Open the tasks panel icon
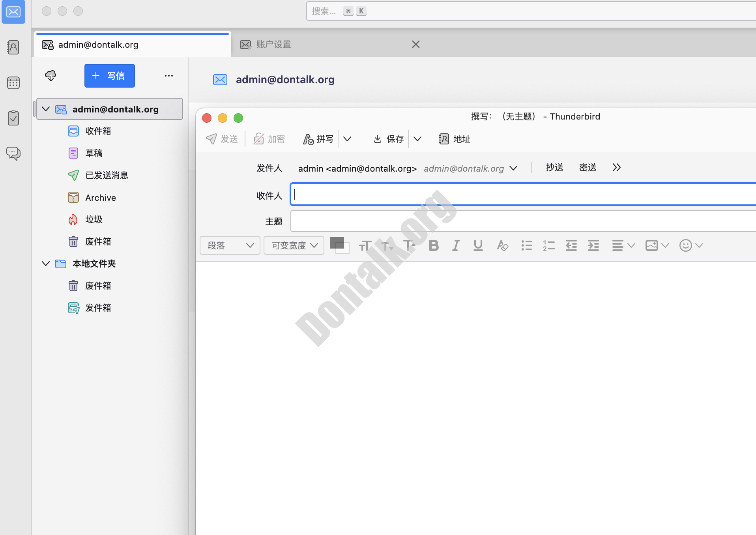 coord(13,118)
